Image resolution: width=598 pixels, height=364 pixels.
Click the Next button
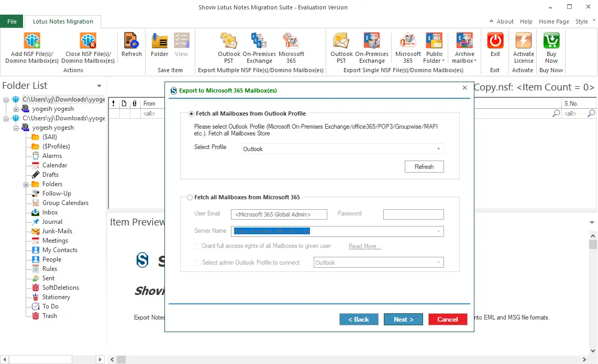pyautogui.click(x=403, y=320)
